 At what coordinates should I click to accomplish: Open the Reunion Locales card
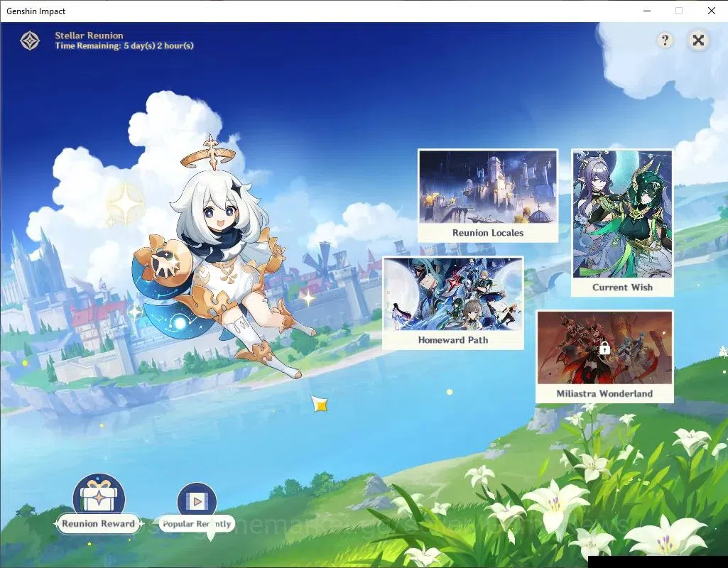pyautogui.click(x=487, y=195)
